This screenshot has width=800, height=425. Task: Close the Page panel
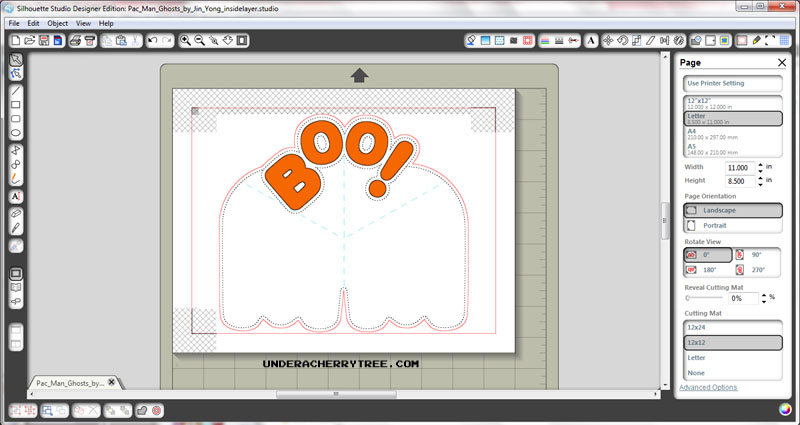782,62
